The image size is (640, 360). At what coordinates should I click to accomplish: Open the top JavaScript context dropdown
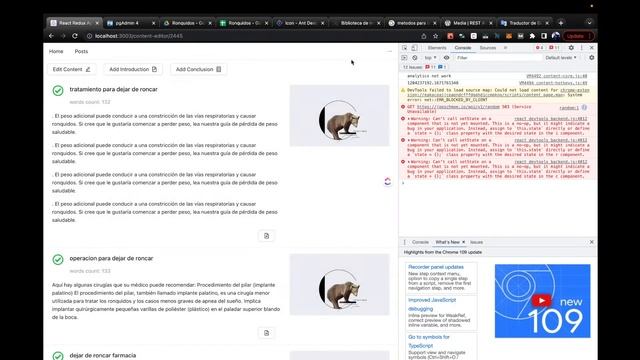point(431,58)
